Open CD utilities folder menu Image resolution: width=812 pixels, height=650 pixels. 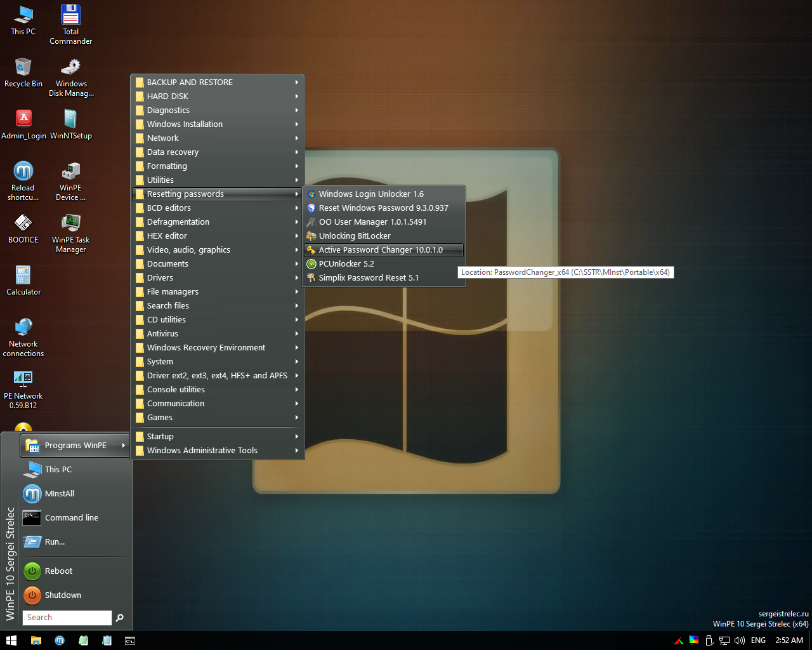[217, 319]
